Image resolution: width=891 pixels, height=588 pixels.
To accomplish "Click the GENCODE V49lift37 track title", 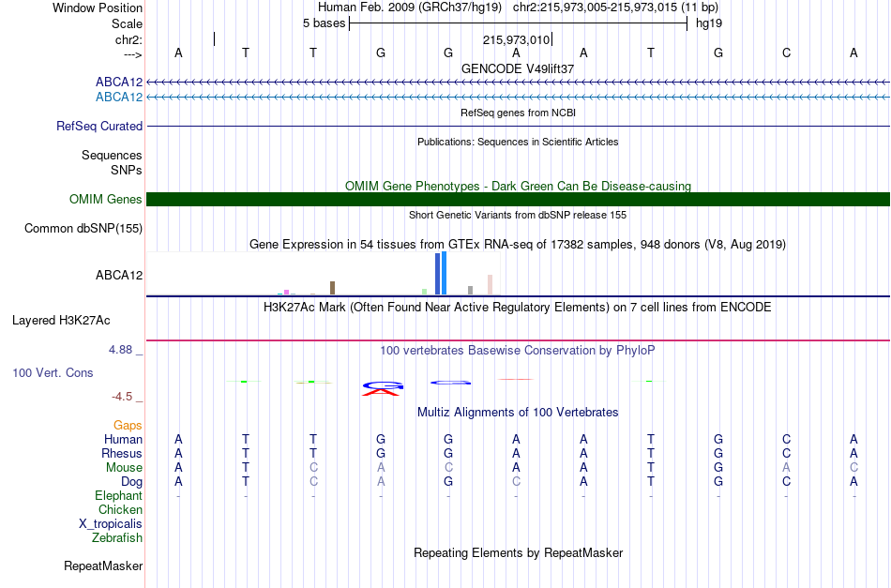I will [x=518, y=68].
